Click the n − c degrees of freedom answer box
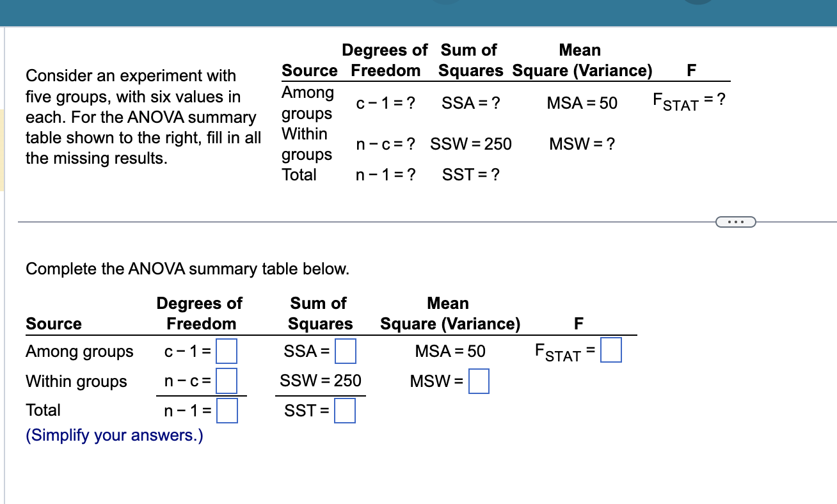The height and width of the screenshot is (504, 837). point(227,381)
